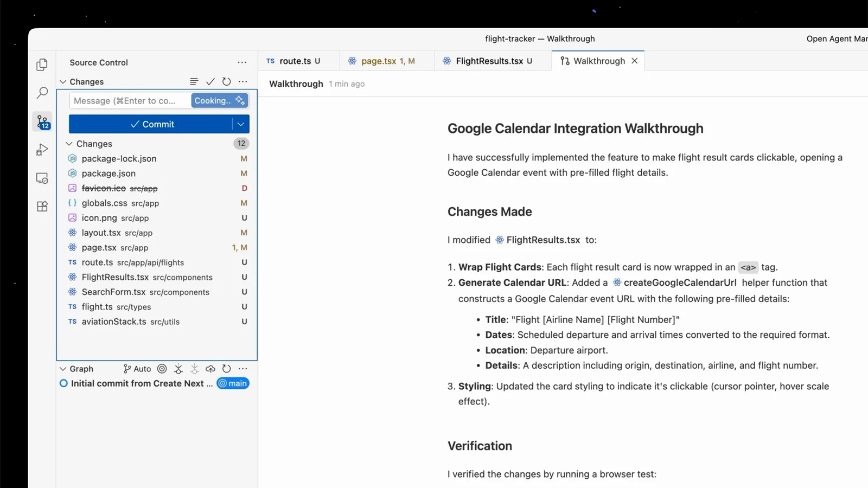This screenshot has height=488, width=868.
Task: Click the commit checkmark icon in Changes header
Action: pos(210,81)
